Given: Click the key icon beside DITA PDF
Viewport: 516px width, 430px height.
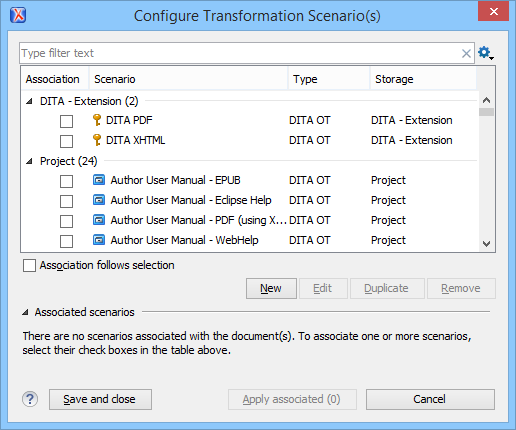Looking at the screenshot, I should [x=97, y=120].
